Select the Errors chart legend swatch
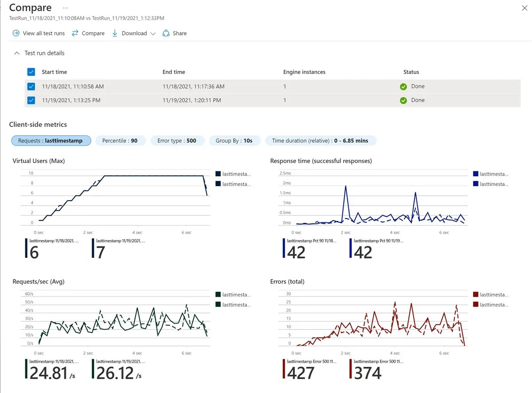 point(476,294)
